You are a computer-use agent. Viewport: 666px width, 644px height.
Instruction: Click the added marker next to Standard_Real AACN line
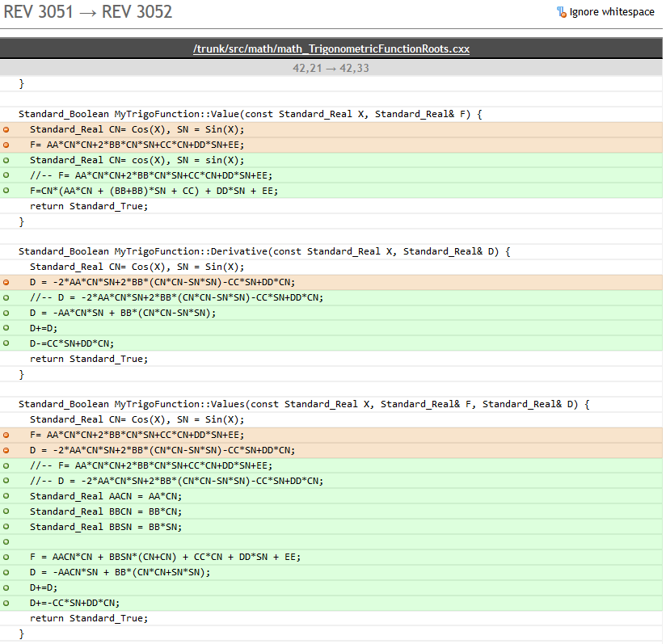6,496
